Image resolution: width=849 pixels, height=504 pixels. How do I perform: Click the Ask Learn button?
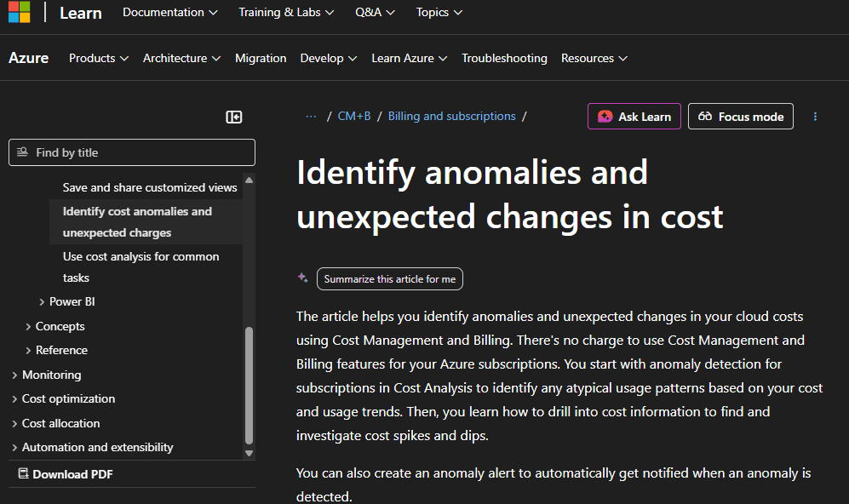[x=634, y=117]
